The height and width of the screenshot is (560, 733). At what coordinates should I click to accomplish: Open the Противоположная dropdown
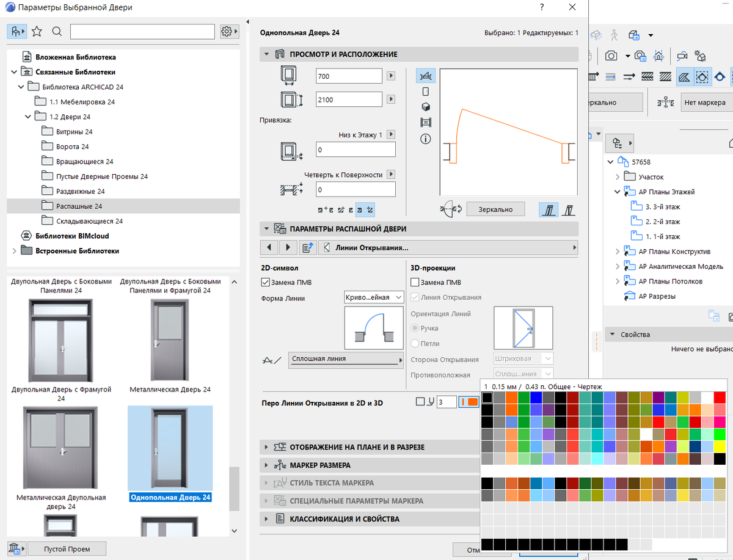click(x=523, y=374)
